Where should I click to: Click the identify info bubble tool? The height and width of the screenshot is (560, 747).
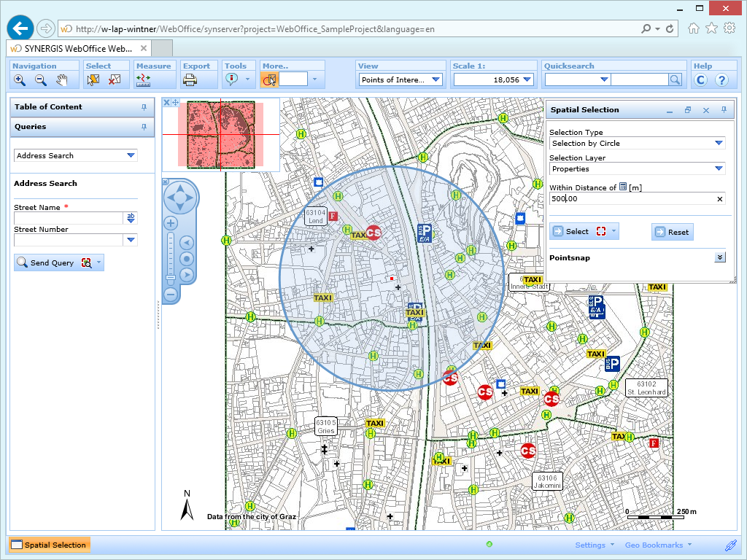click(x=232, y=80)
